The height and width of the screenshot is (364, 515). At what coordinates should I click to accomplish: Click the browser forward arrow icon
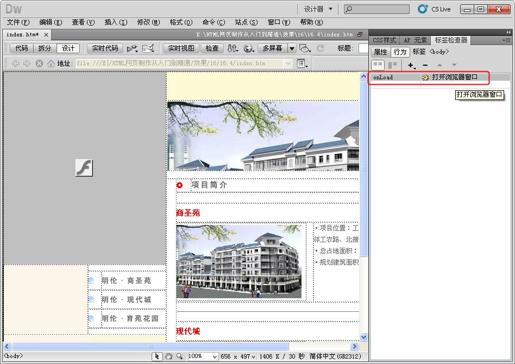27,63
